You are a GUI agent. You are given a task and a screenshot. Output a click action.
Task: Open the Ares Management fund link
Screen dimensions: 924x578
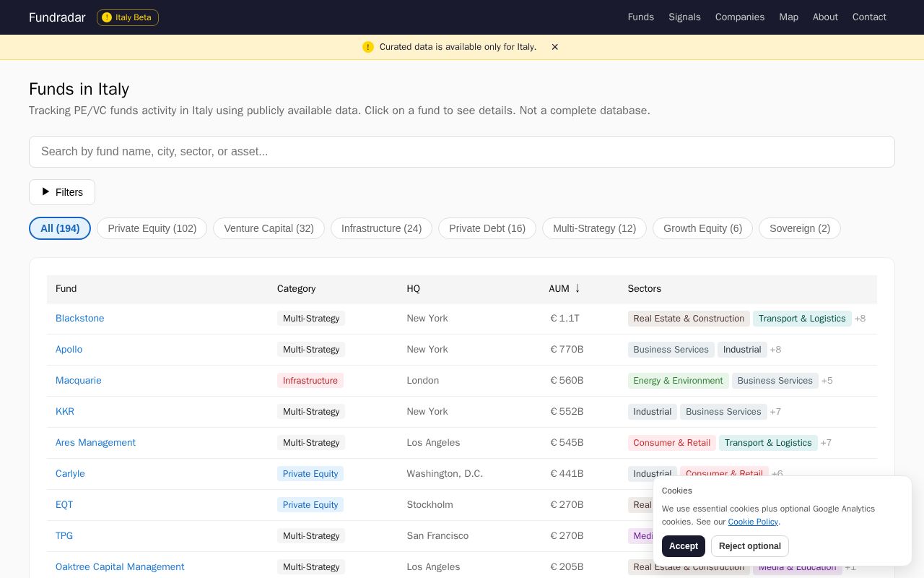[x=95, y=443]
